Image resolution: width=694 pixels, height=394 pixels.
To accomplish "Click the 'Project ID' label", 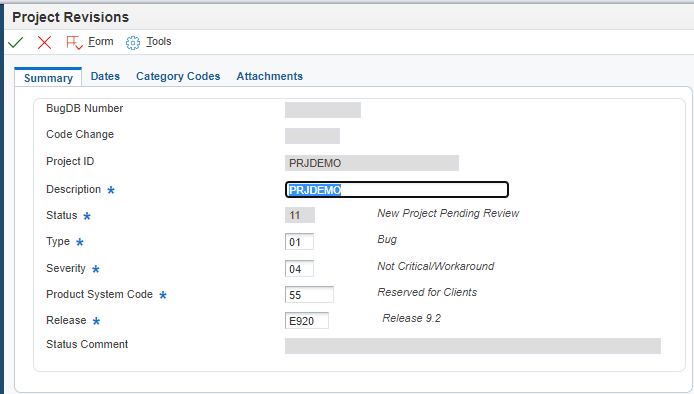I will click(x=70, y=161).
